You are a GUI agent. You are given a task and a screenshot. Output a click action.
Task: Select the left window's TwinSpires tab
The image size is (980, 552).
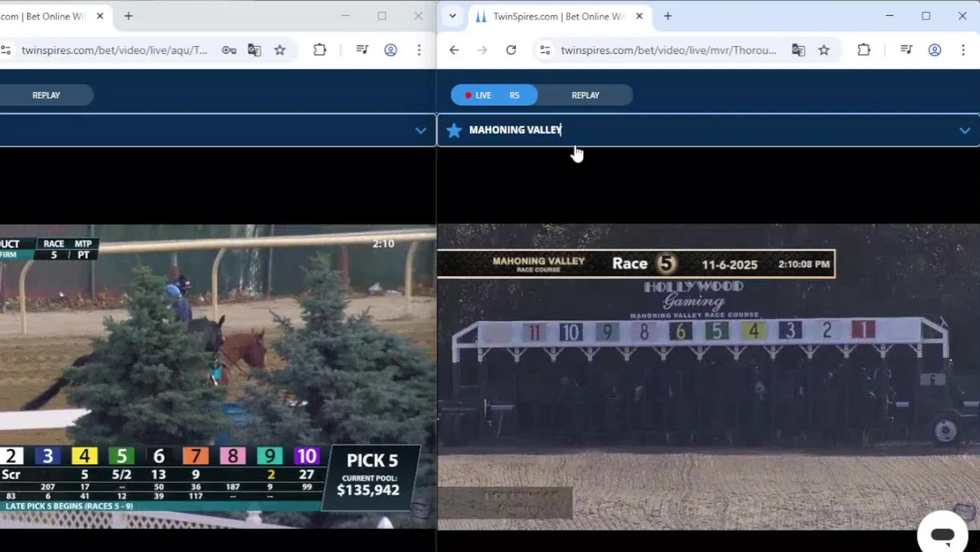click(54, 16)
